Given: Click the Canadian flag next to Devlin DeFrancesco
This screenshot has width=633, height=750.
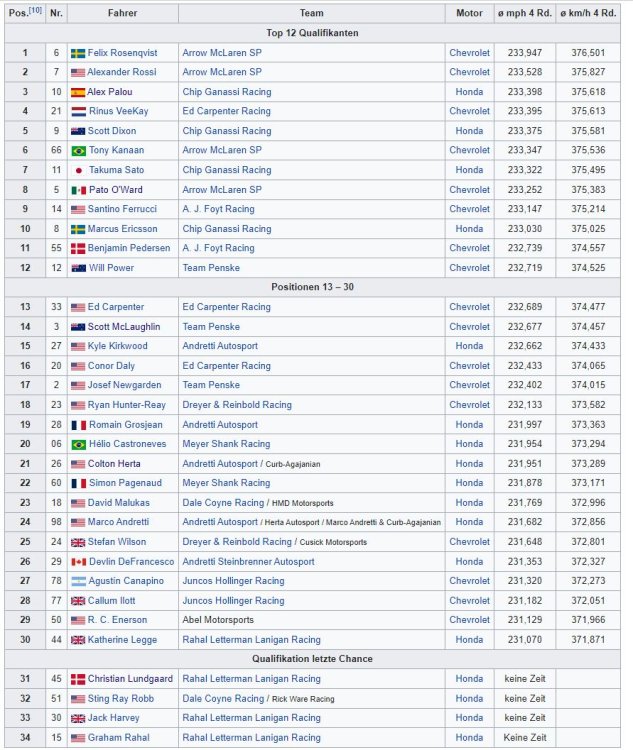Looking at the screenshot, I should 78,561.
